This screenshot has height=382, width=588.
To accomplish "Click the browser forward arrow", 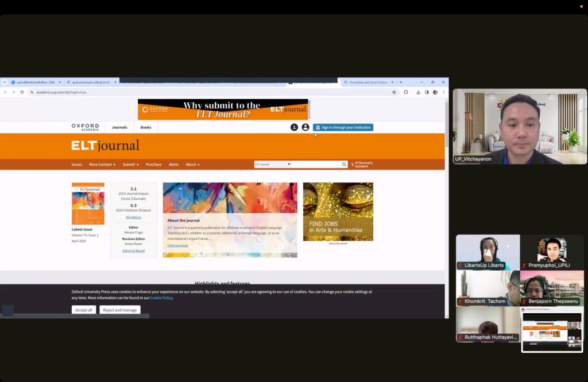I will point(14,92).
